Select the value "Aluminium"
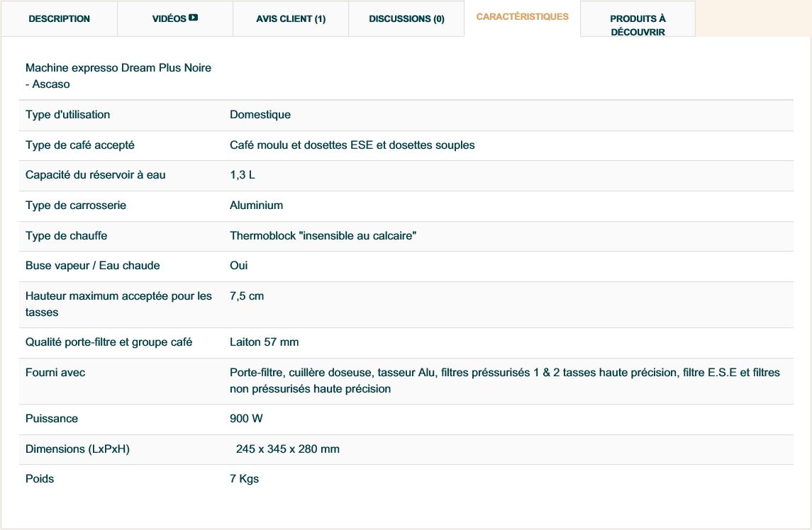 [x=256, y=205]
